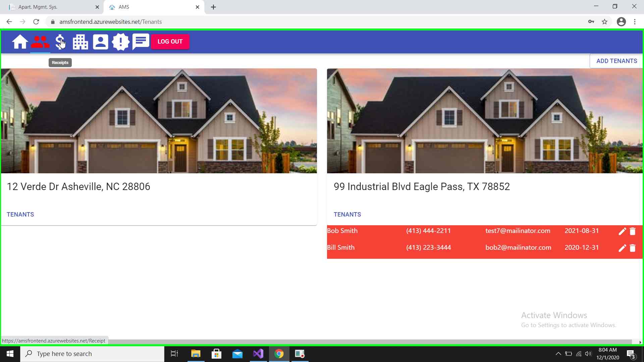Edit Bill Smith tenant with pencil icon

622,248
